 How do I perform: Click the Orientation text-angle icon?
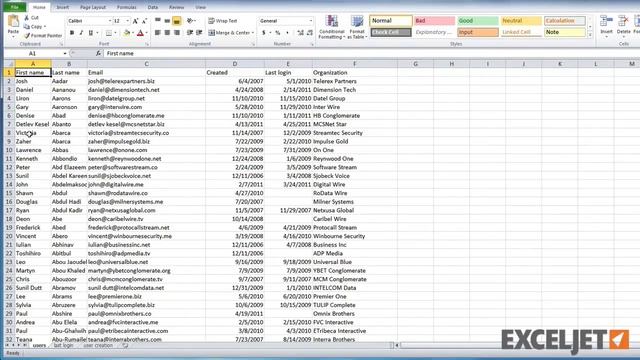[190, 20]
